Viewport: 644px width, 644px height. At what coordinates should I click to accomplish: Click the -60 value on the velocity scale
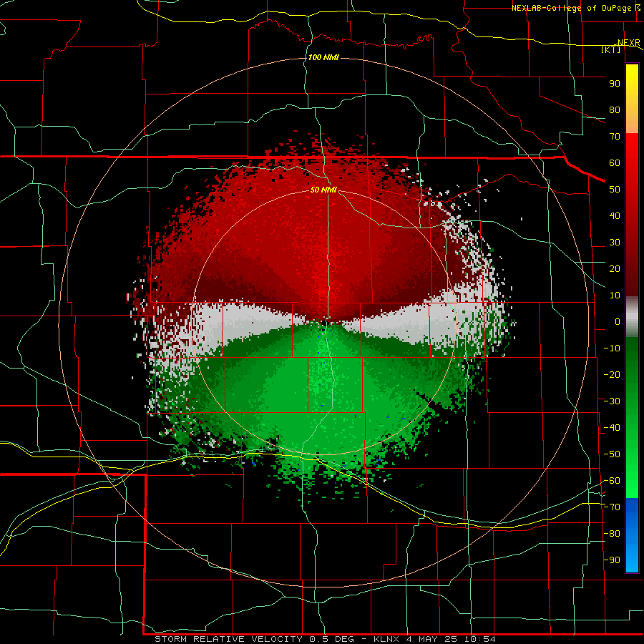click(x=612, y=481)
